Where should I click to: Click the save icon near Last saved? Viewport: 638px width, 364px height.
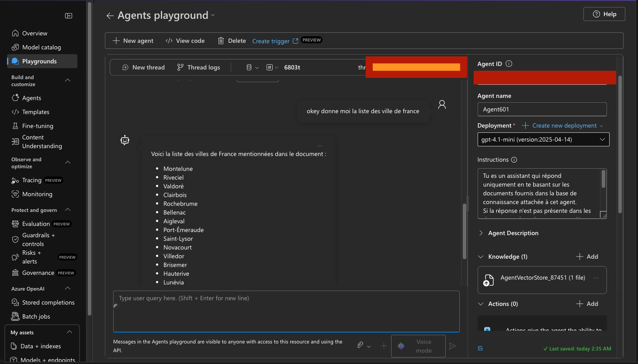(x=480, y=348)
